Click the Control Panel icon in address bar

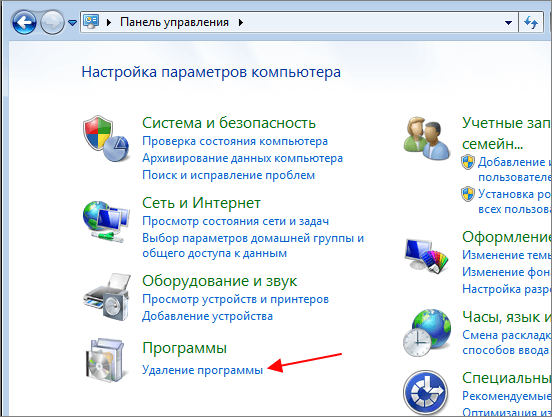tap(91, 22)
